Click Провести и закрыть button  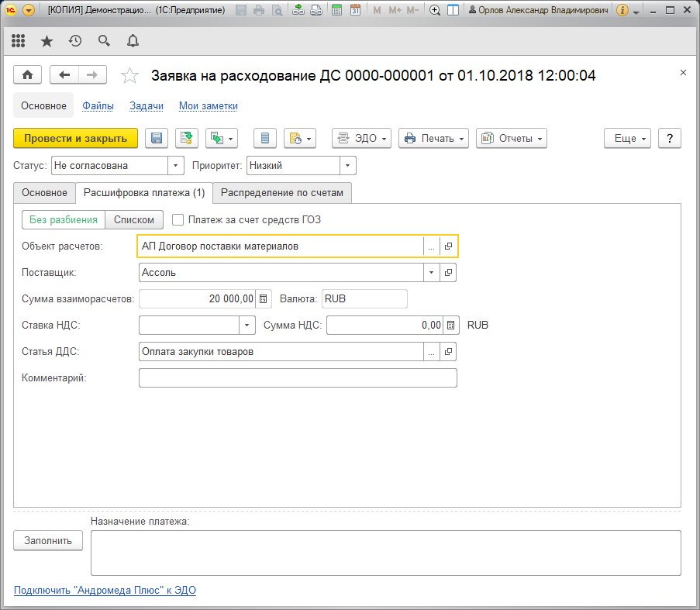tap(75, 138)
